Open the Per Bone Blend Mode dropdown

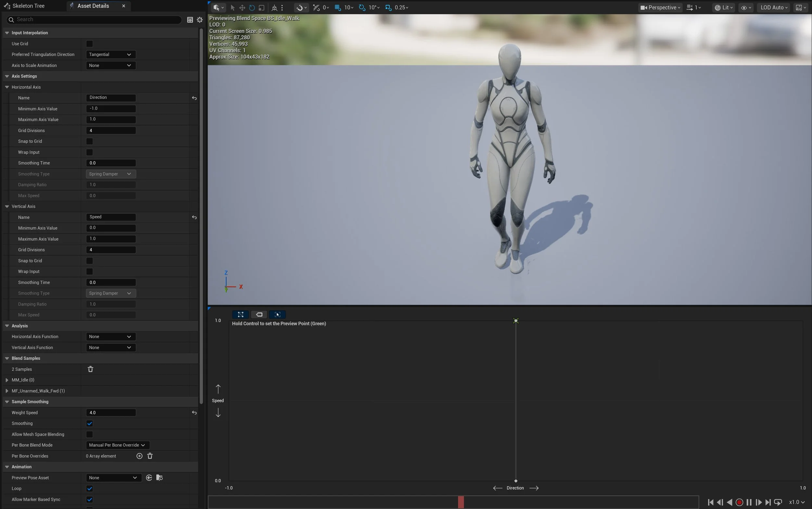click(117, 445)
